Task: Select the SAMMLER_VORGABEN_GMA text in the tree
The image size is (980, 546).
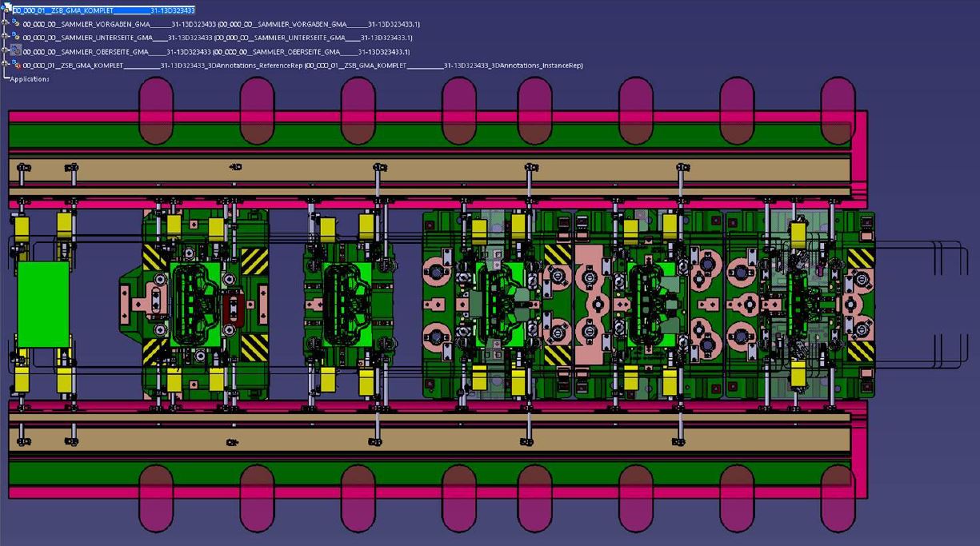Action: (221, 24)
